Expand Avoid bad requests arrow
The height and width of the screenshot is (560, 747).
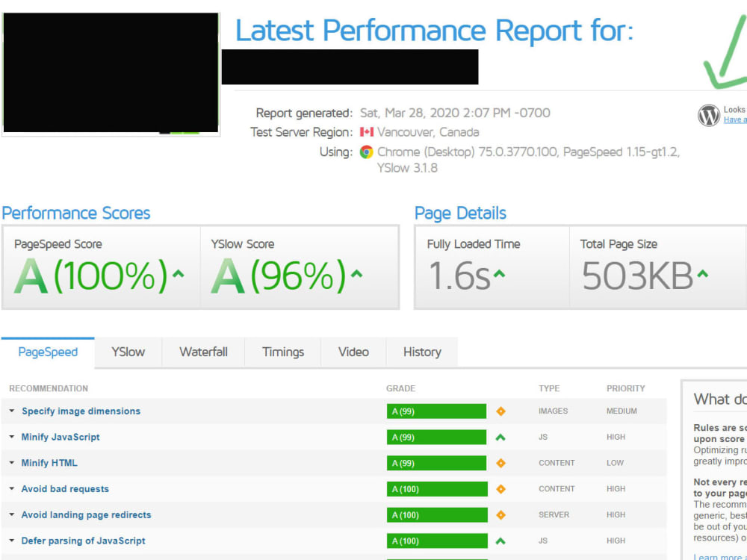[x=12, y=488]
